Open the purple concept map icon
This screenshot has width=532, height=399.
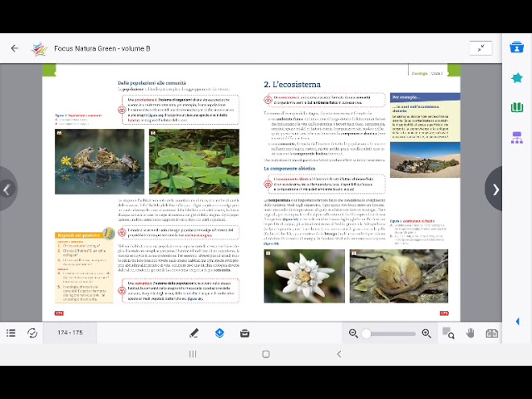[x=517, y=138]
